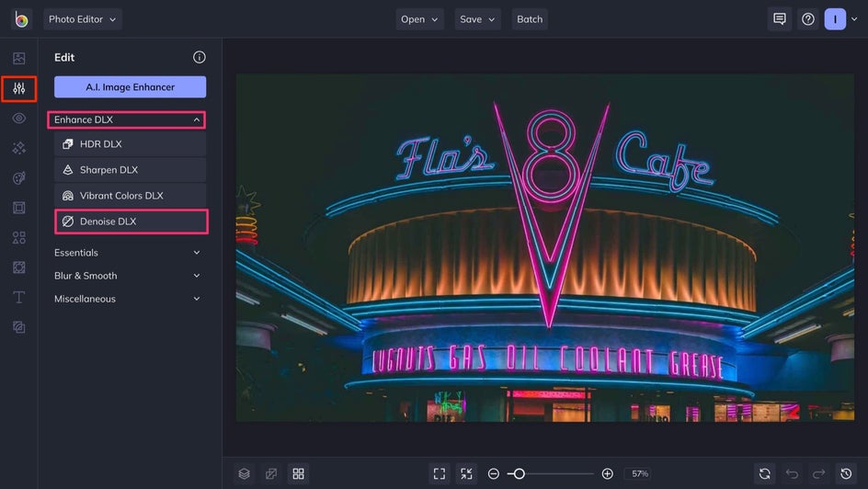
Task: Collapse the Enhance DLX section
Action: coord(127,119)
